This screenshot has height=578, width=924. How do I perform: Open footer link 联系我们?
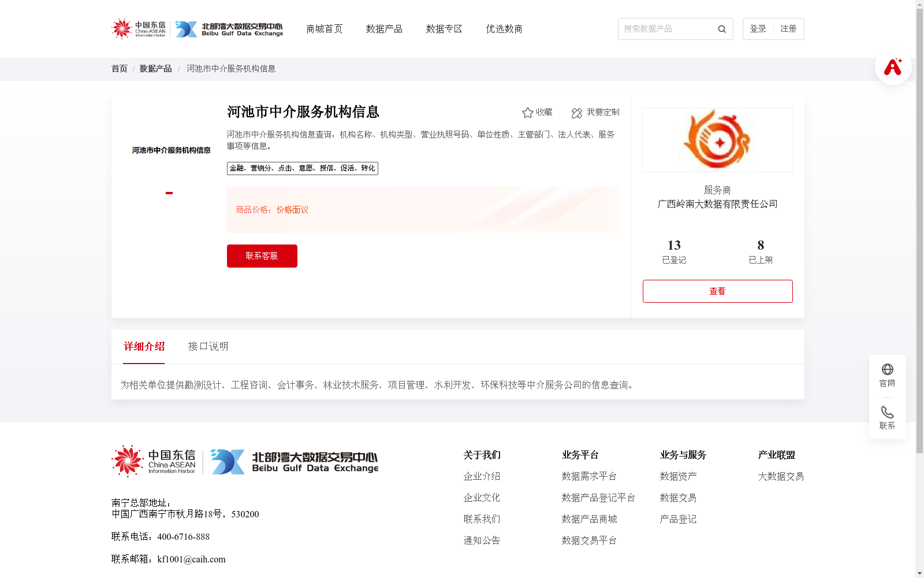click(x=482, y=519)
